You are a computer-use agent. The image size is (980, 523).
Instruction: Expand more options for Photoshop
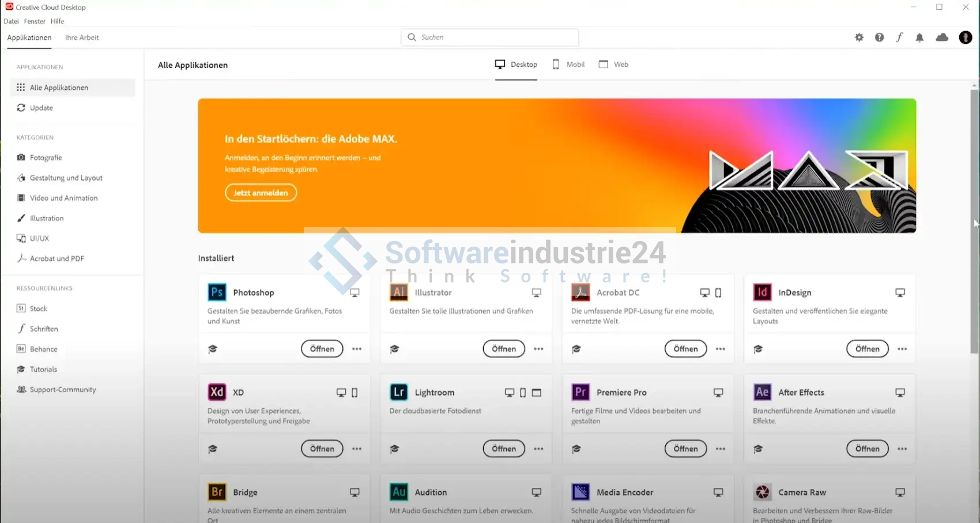point(357,349)
